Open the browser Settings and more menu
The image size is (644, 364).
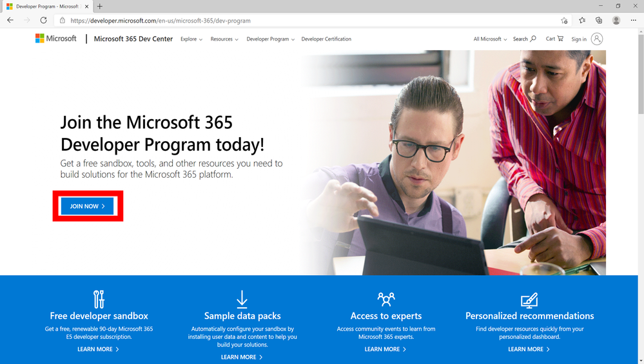(x=633, y=20)
